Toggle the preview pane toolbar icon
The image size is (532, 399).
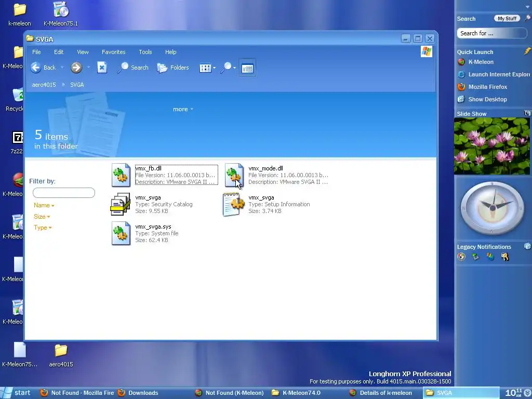[247, 68]
